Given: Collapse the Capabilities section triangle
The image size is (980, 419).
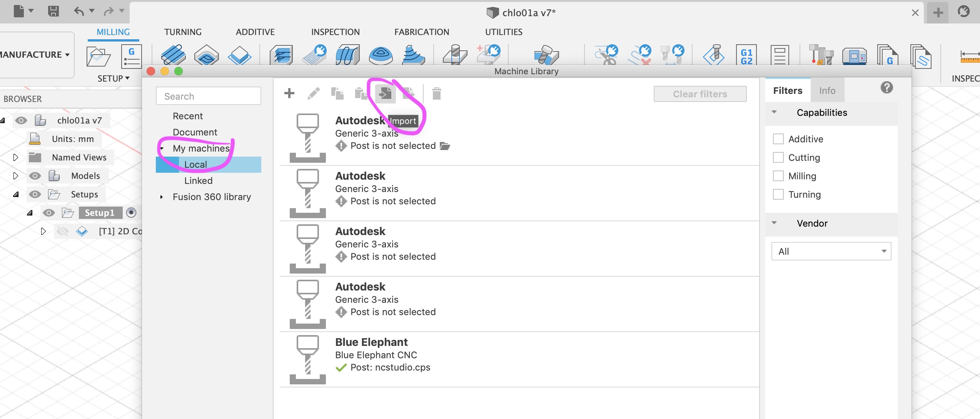Looking at the screenshot, I should [x=774, y=112].
